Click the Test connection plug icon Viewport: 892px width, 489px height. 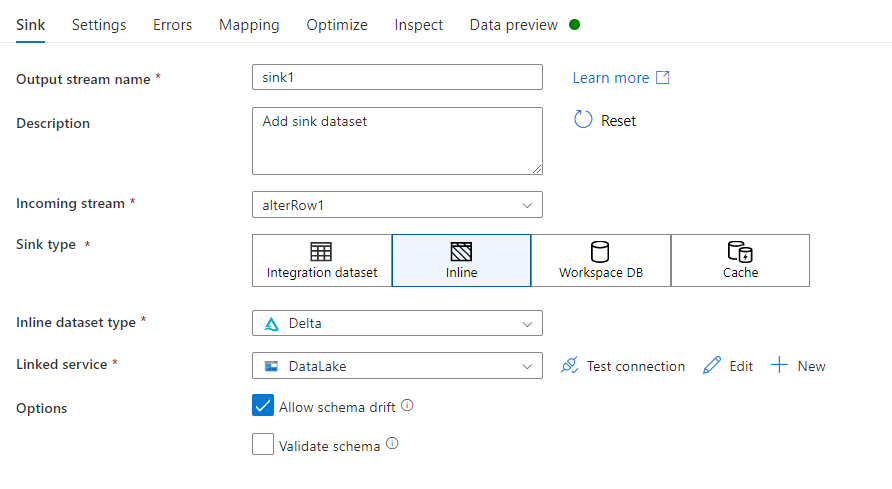click(x=570, y=366)
